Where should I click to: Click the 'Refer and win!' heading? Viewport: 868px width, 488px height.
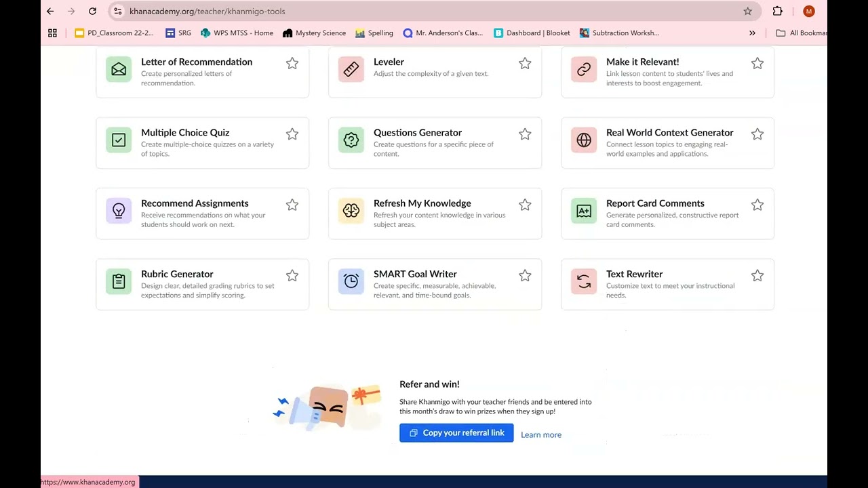[429, 384]
